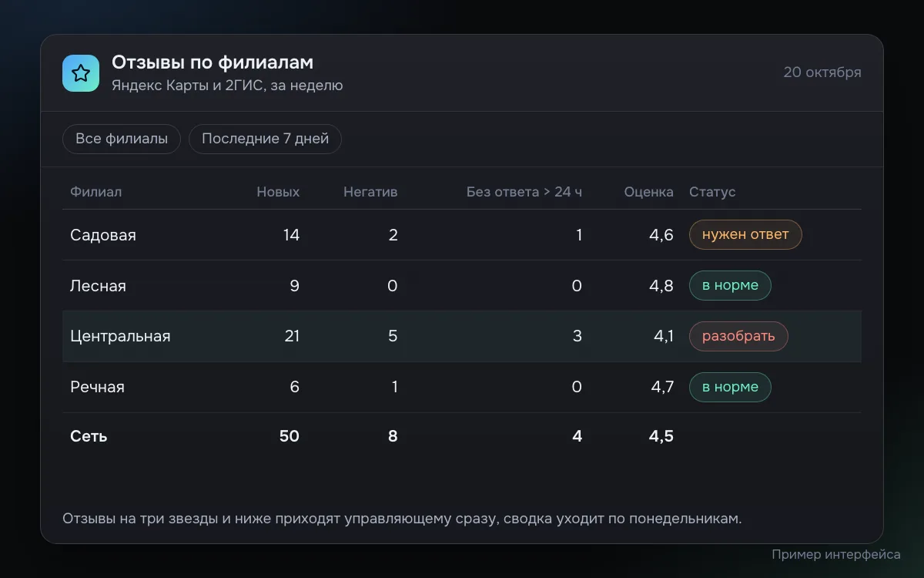
Task: Click the "Филиал" column header
Action: tap(96, 192)
